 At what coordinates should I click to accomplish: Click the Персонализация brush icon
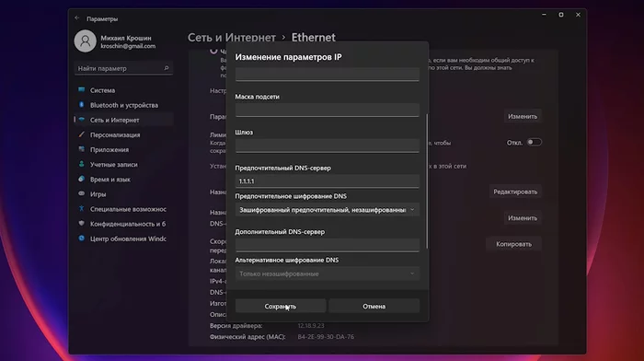(x=81, y=134)
